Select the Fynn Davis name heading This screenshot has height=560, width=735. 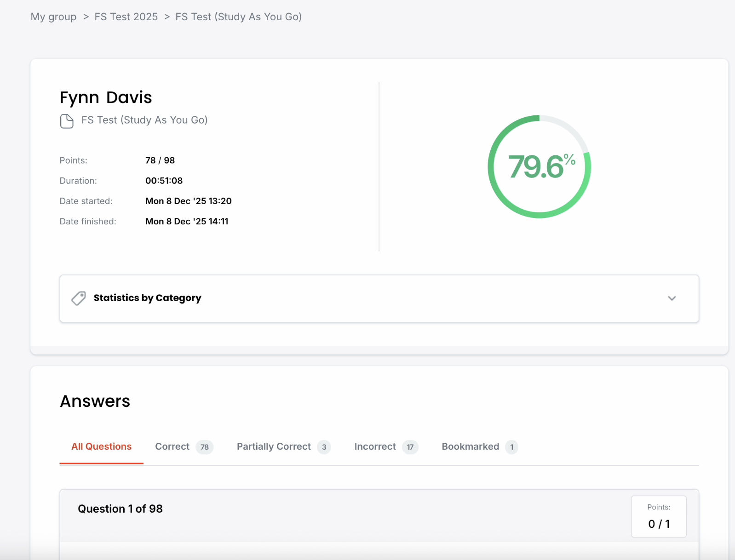click(x=106, y=97)
